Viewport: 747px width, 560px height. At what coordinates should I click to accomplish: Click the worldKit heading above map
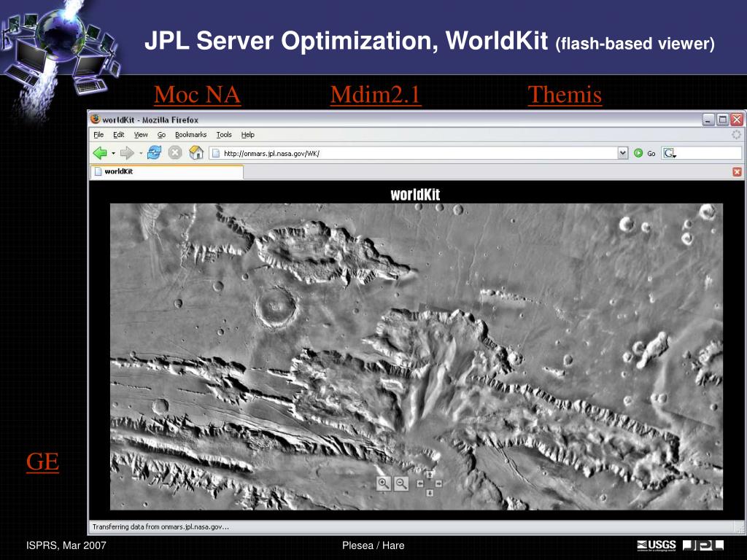click(x=415, y=194)
